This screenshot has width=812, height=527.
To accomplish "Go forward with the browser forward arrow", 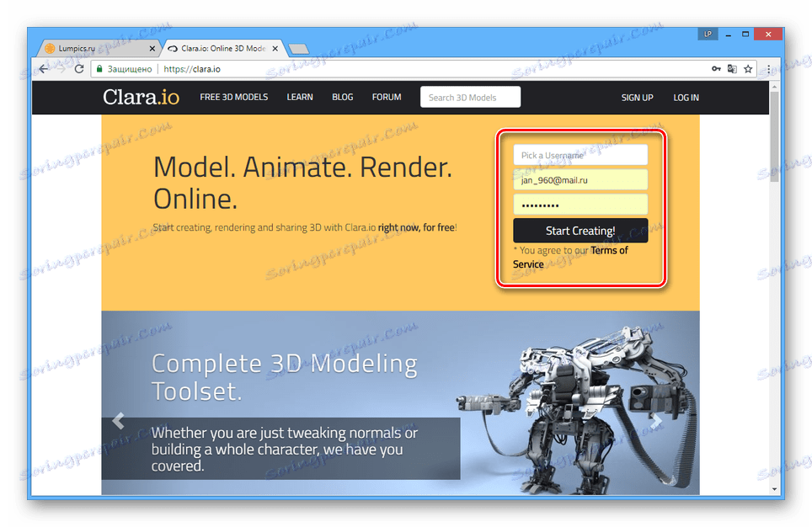I will click(61, 69).
